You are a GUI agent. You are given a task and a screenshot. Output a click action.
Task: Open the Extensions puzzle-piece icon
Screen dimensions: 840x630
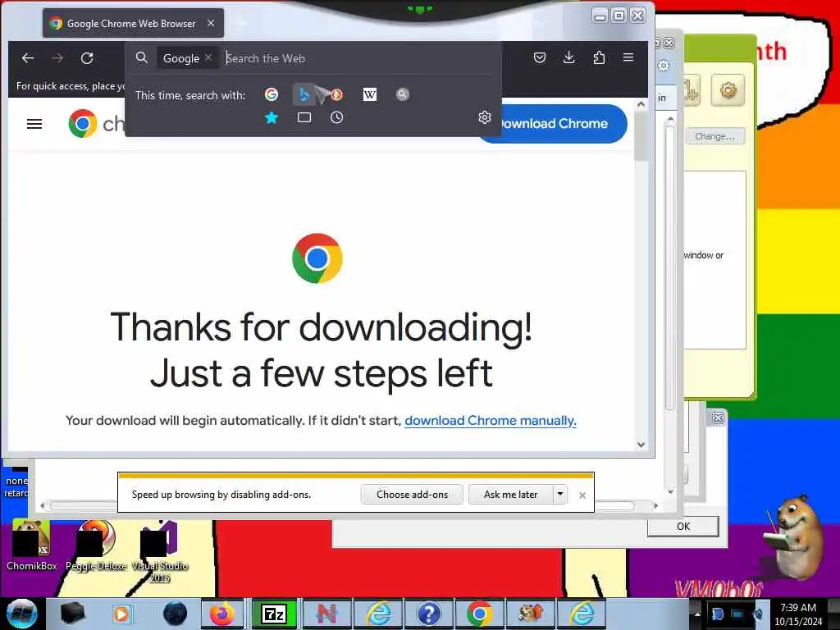point(599,57)
